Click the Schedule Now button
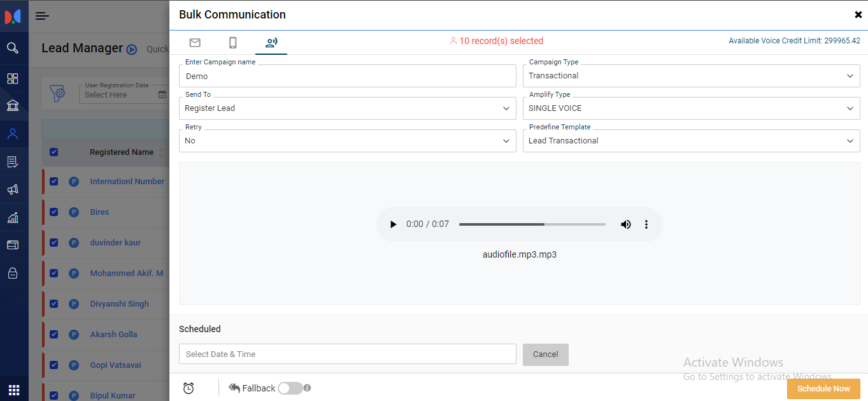 pyautogui.click(x=823, y=389)
